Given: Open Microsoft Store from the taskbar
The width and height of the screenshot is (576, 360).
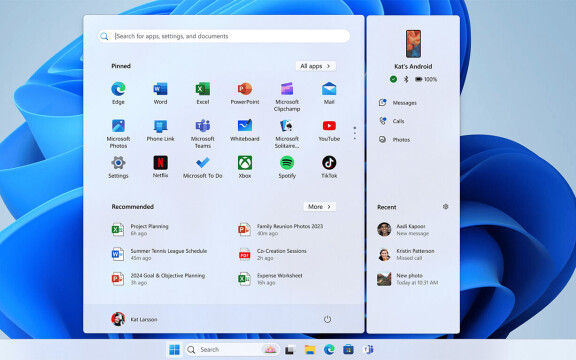Looking at the screenshot, I should [x=348, y=349].
